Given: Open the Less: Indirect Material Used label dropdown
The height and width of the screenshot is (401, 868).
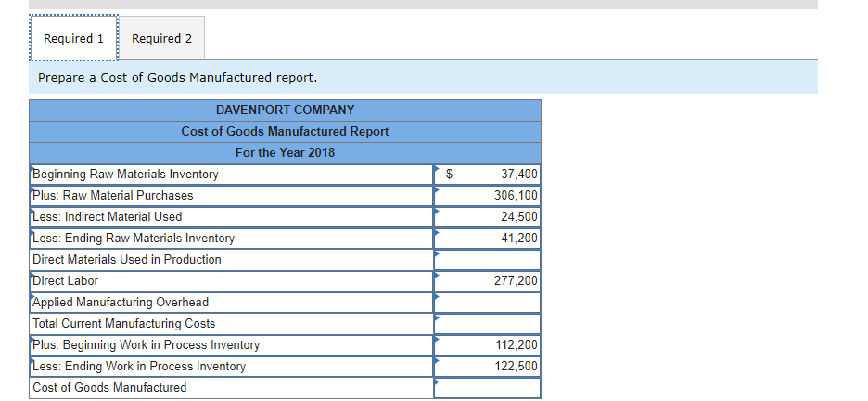Looking at the screenshot, I should (232, 217).
